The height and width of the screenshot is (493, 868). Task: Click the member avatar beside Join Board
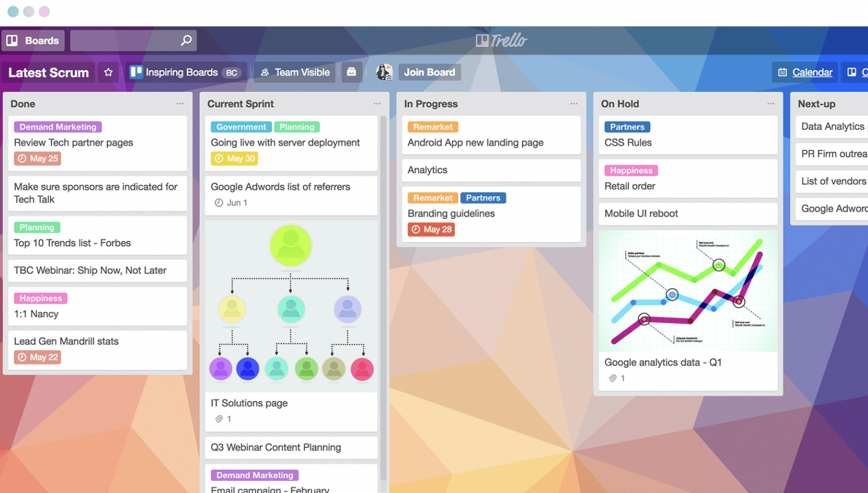384,72
